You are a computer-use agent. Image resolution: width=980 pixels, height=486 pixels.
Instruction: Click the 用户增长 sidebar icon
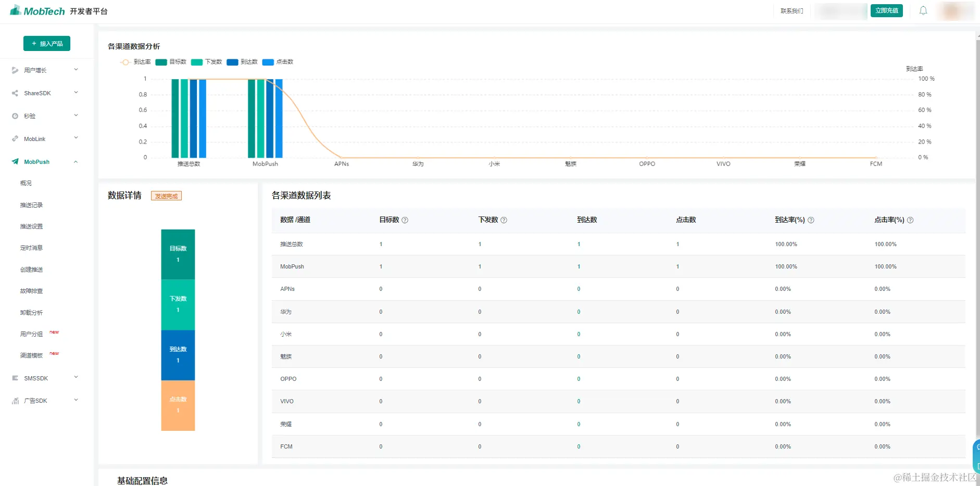click(15, 70)
